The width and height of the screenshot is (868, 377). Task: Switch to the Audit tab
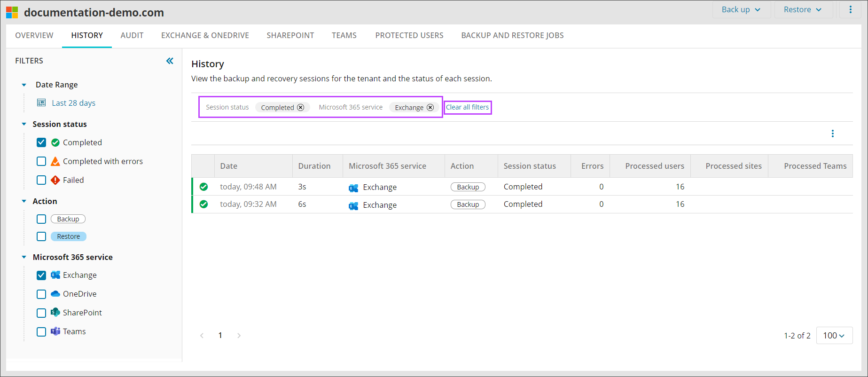(132, 36)
